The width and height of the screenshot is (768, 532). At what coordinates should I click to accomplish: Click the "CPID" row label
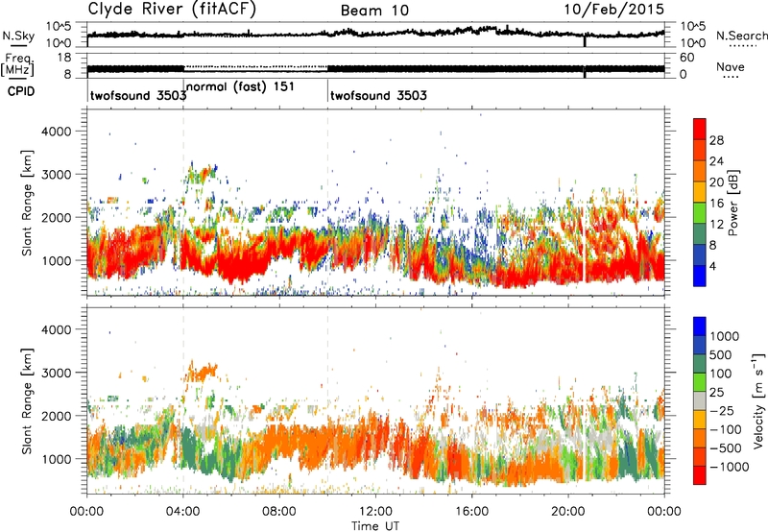point(21,91)
